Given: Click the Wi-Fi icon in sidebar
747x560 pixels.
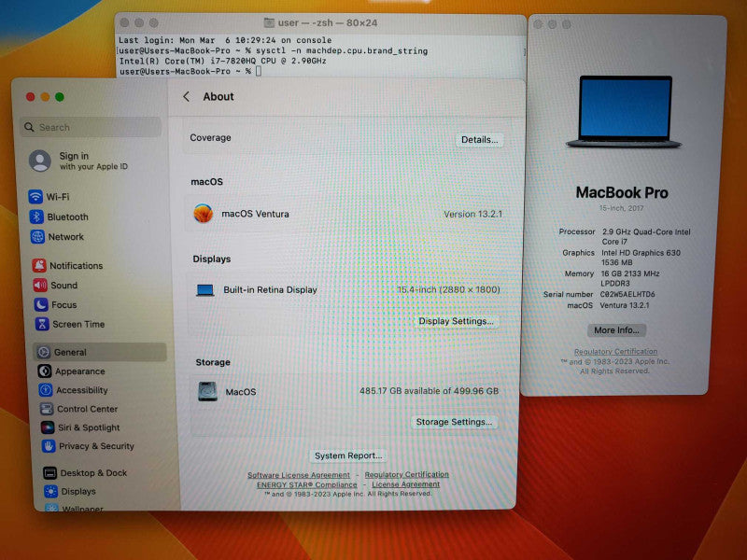Looking at the screenshot, I should point(35,196).
